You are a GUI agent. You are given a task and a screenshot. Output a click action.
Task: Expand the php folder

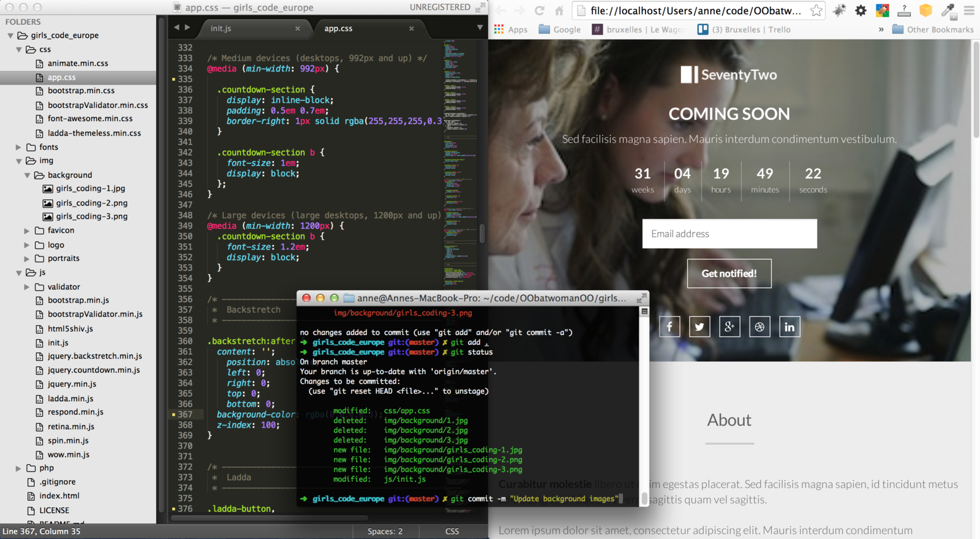coord(18,468)
